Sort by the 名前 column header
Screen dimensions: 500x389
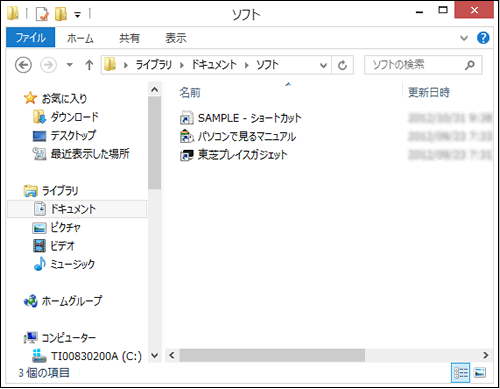coord(190,92)
